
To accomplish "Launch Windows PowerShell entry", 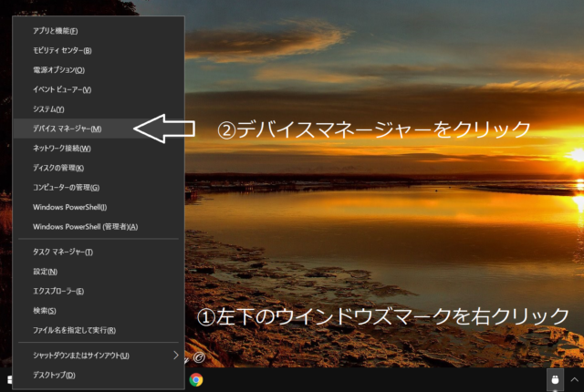I will tap(99, 207).
